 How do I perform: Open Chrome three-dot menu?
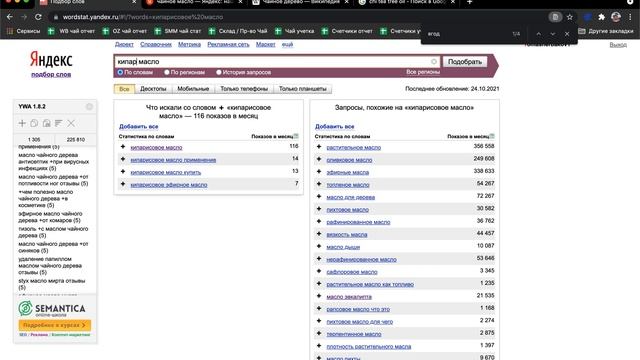[x=631, y=17]
